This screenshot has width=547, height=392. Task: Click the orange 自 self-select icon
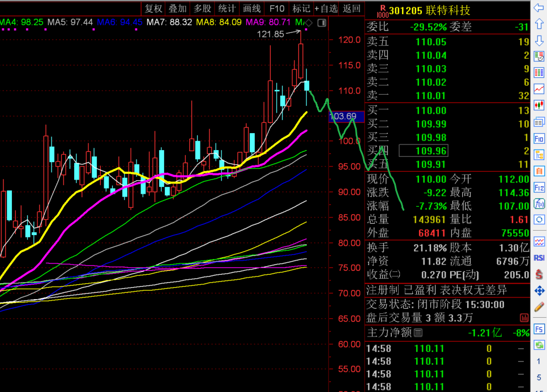pos(539,171)
